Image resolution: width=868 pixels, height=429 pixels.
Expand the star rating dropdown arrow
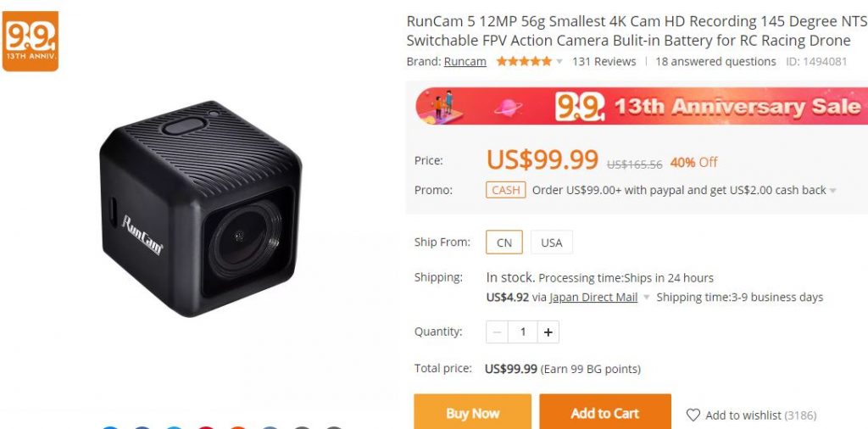point(559,62)
